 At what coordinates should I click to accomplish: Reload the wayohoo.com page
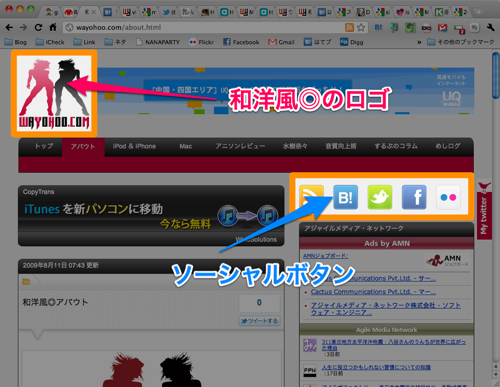click(x=38, y=27)
